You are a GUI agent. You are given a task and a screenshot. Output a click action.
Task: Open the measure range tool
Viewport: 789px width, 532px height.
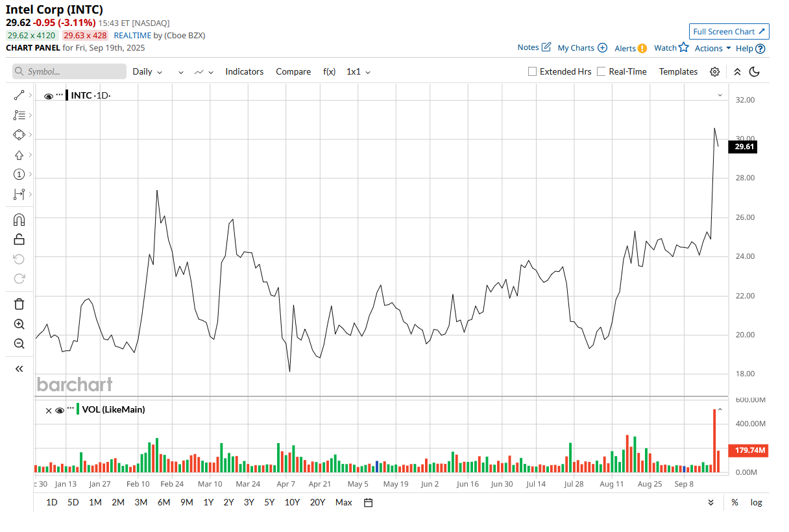19,194
